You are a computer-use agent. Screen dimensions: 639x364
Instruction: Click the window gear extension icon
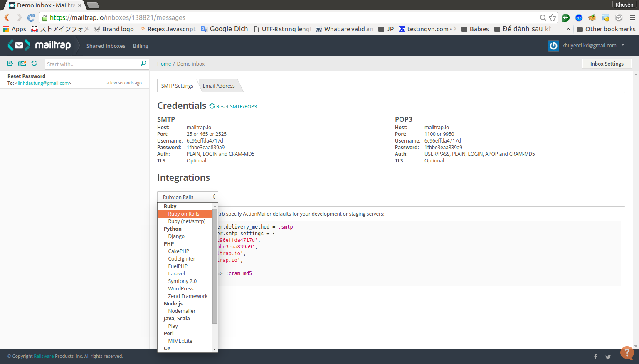605,17
